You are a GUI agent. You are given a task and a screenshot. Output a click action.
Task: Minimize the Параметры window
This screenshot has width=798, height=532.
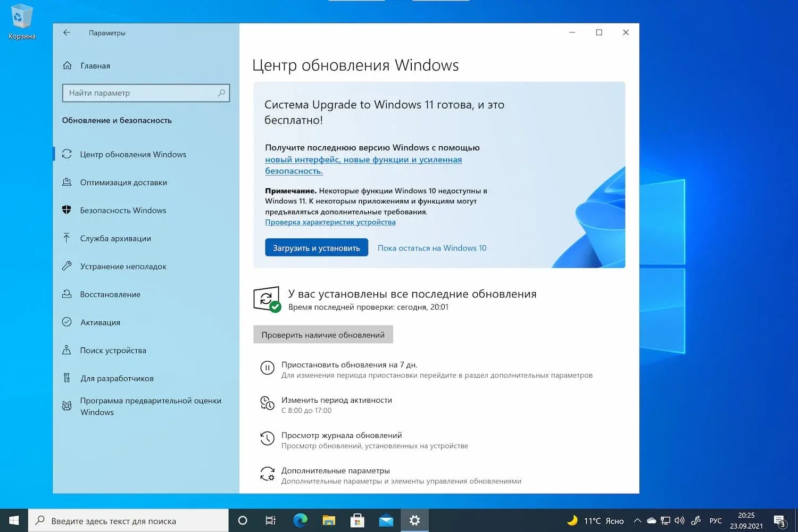click(572, 32)
